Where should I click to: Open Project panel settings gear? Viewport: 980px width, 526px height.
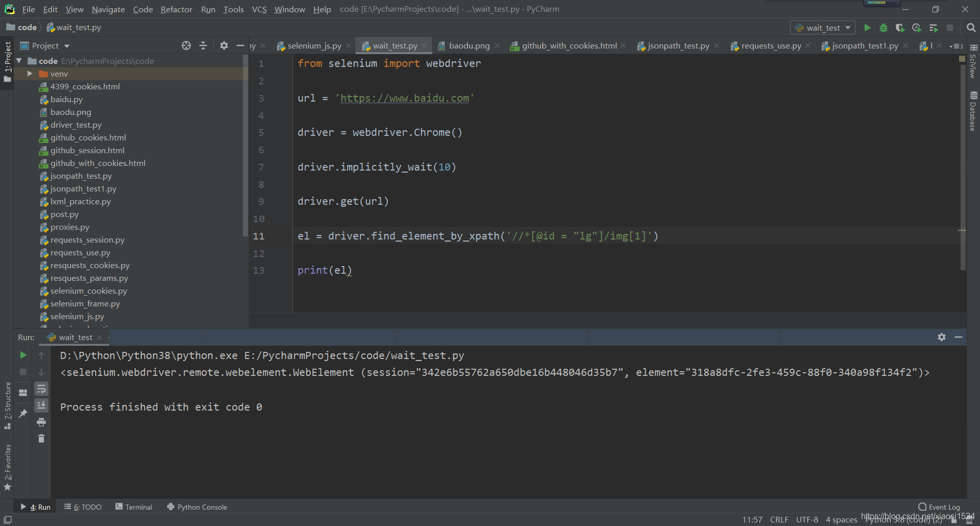pos(224,45)
